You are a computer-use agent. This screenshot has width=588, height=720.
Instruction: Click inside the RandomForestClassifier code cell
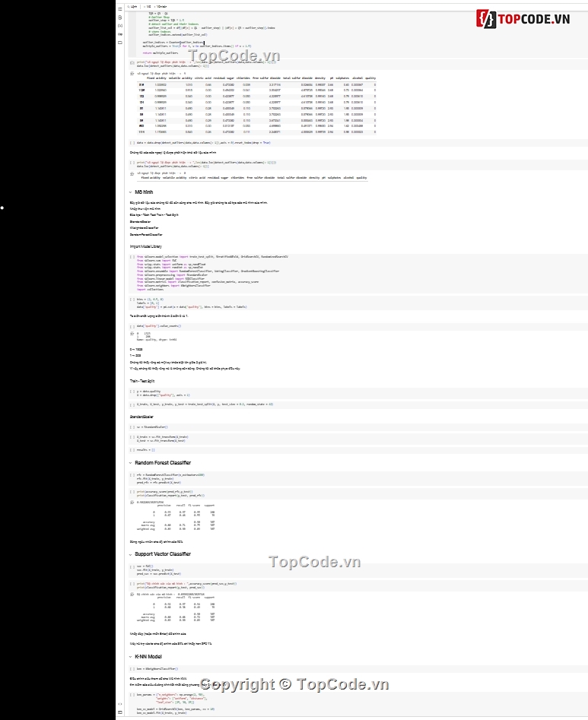coord(358,478)
